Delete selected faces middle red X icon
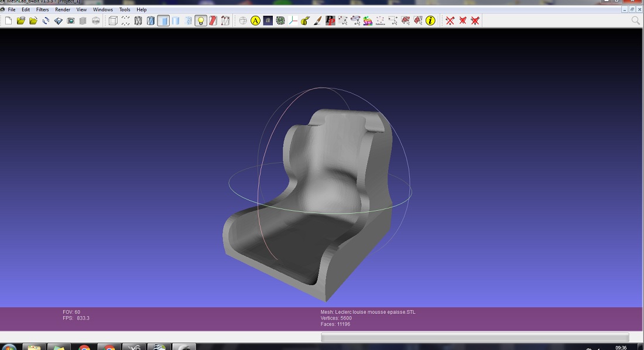 pyautogui.click(x=463, y=20)
